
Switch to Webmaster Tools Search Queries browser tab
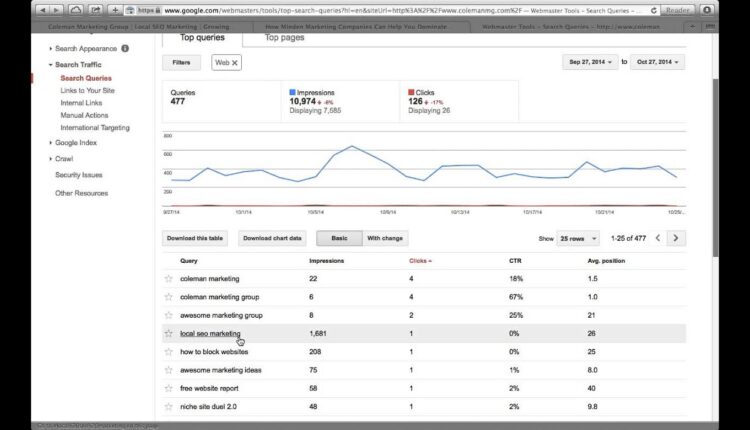[571, 27]
